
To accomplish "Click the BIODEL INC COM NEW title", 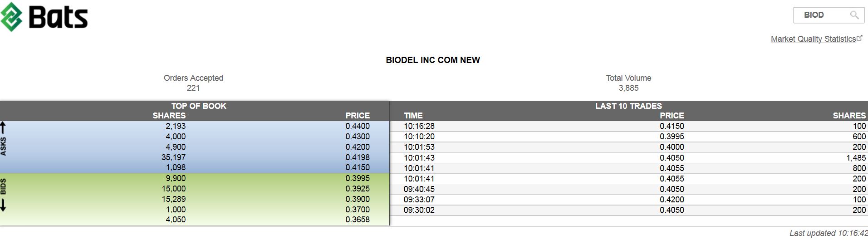I will pyautogui.click(x=432, y=60).
